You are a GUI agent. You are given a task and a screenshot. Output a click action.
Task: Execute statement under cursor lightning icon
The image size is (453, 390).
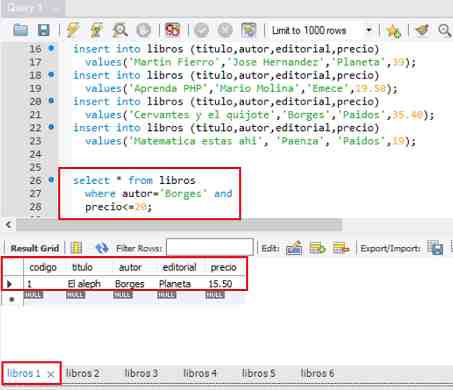point(96,30)
